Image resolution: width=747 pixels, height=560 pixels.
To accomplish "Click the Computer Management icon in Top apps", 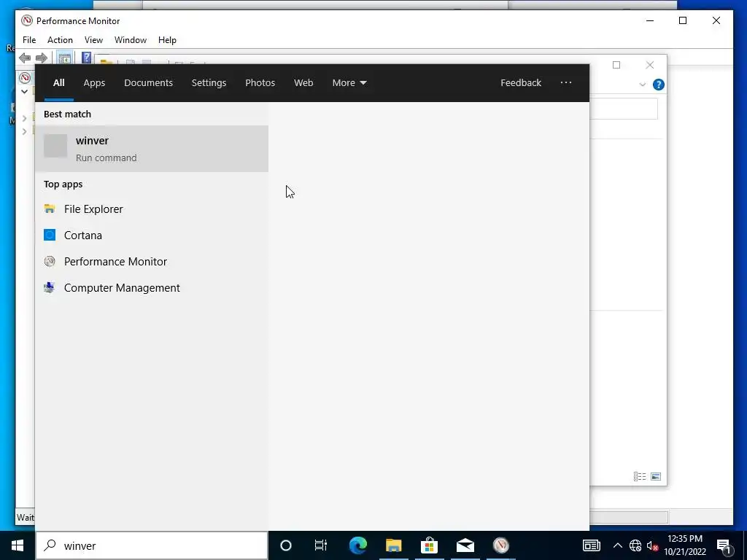I will click(x=49, y=287).
